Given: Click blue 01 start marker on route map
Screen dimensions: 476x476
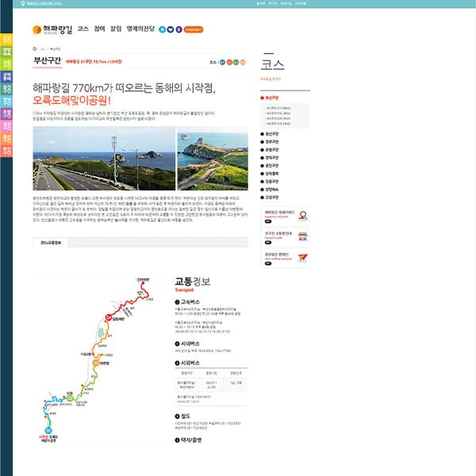Looking at the screenshot, I should pyautogui.click(x=48, y=431).
